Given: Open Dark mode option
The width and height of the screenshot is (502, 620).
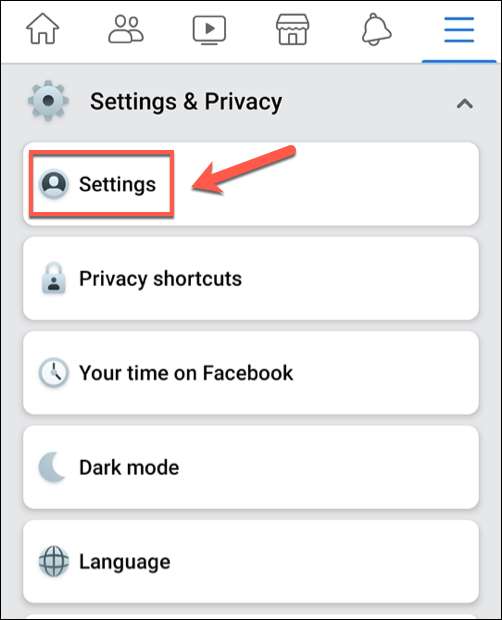Looking at the screenshot, I should point(251,467).
